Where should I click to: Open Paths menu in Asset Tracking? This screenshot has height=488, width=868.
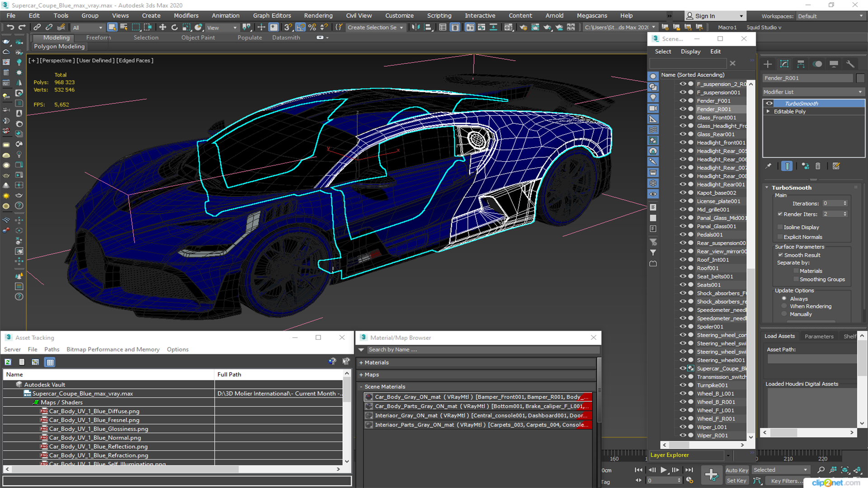52,349
